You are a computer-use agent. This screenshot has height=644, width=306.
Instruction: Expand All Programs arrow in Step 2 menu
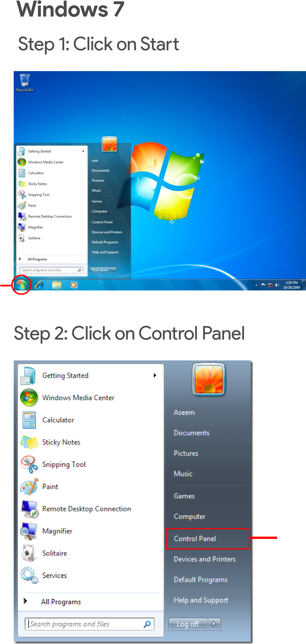pos(25,601)
